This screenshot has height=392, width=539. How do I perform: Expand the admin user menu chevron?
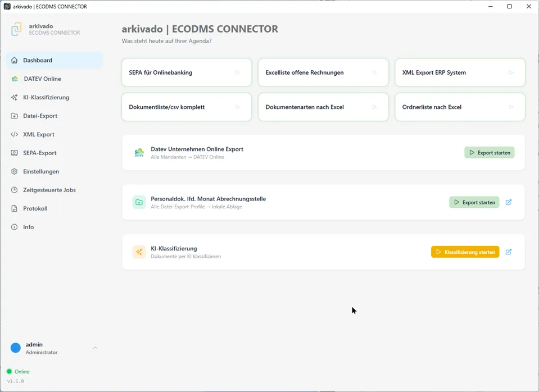tap(95, 348)
